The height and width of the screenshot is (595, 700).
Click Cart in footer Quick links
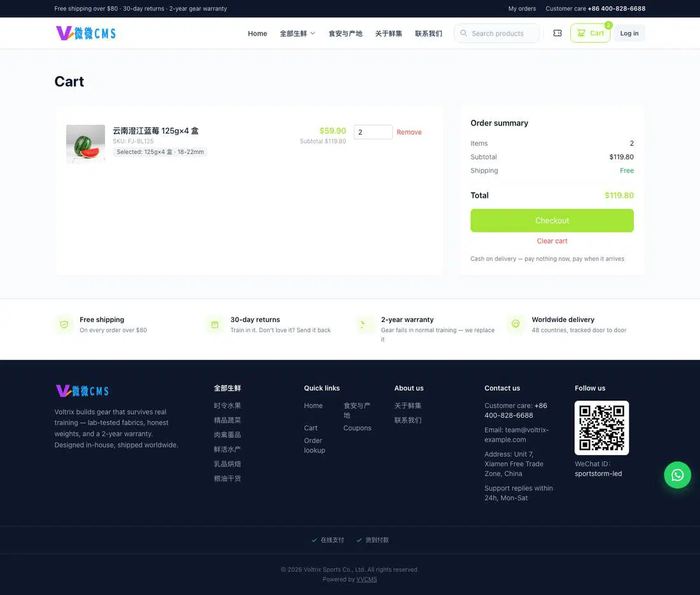click(x=311, y=428)
